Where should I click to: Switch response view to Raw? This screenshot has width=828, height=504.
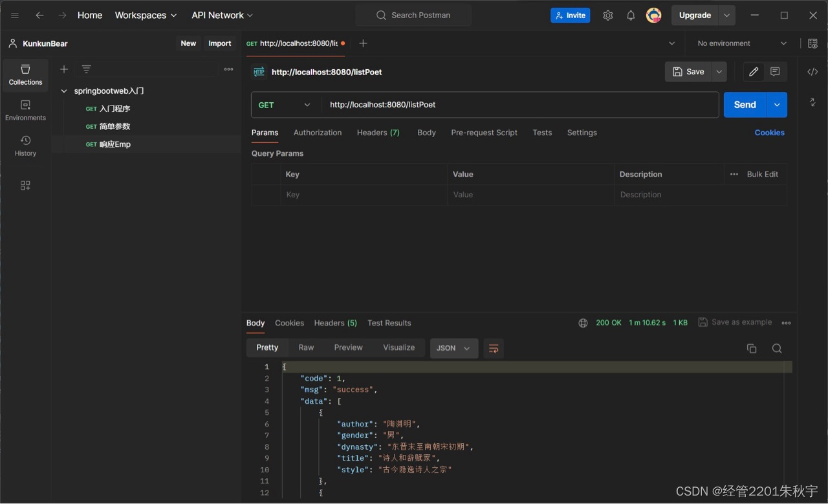(306, 347)
